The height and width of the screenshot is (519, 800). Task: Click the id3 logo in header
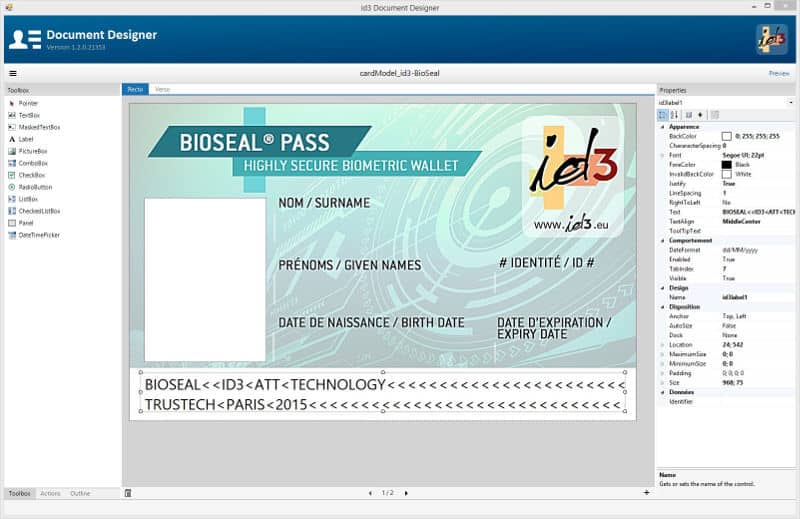(x=771, y=39)
